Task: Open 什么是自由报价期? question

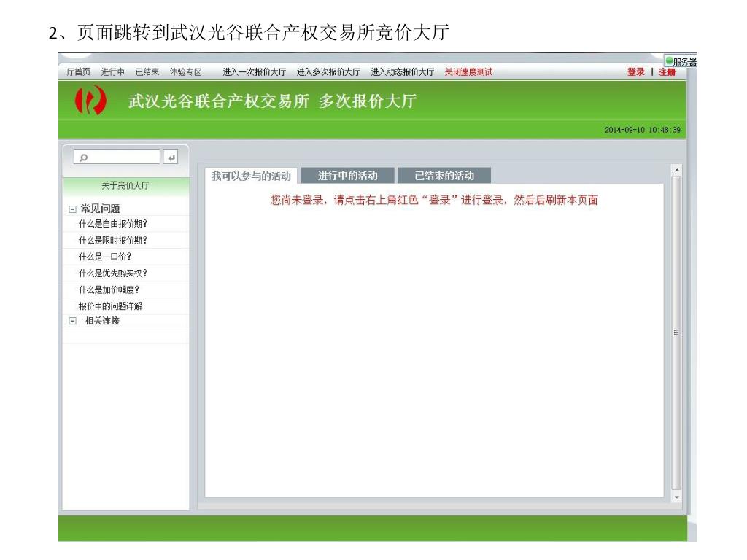Action: [x=113, y=223]
